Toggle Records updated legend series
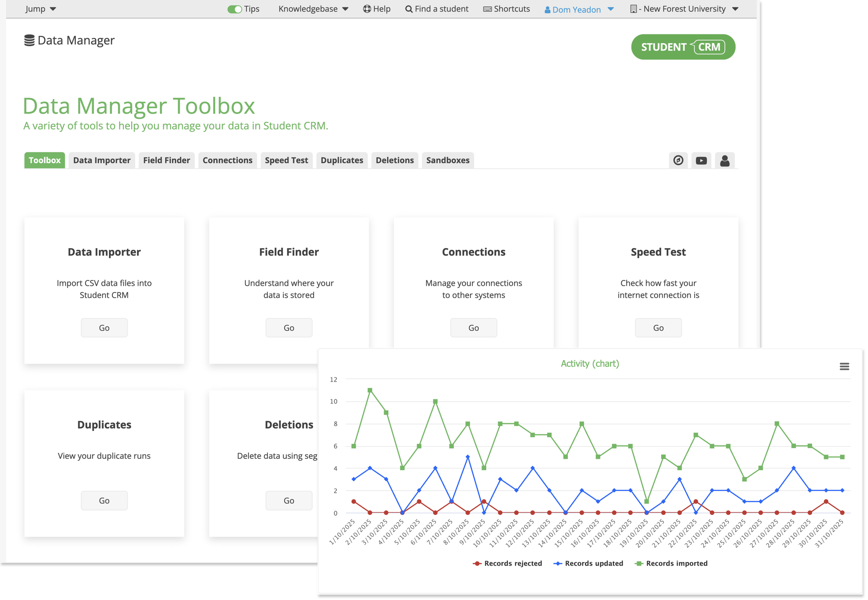Image resolution: width=868 pixels, height=600 pixels. (588, 563)
